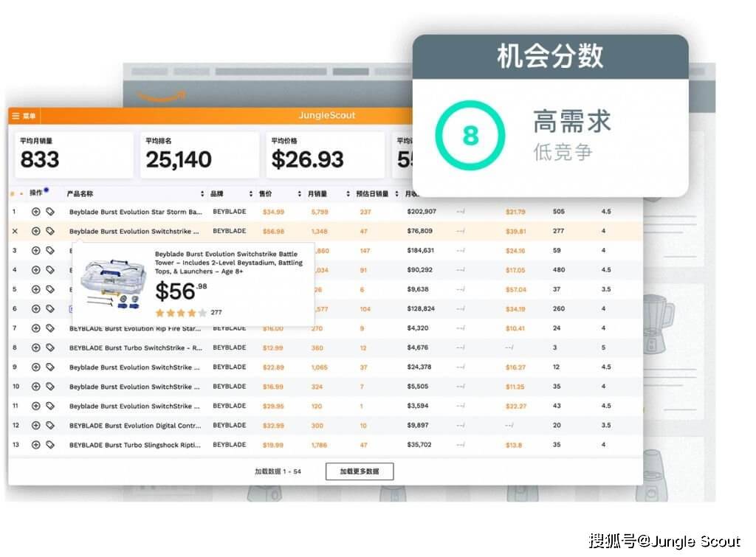Click the tag icon in row 9

pos(50,367)
